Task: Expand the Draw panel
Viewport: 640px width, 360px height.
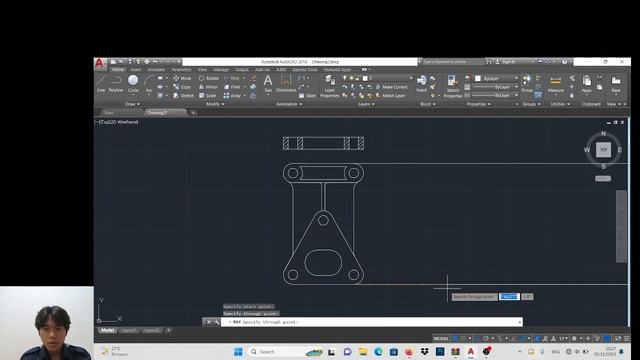Action: pos(132,104)
